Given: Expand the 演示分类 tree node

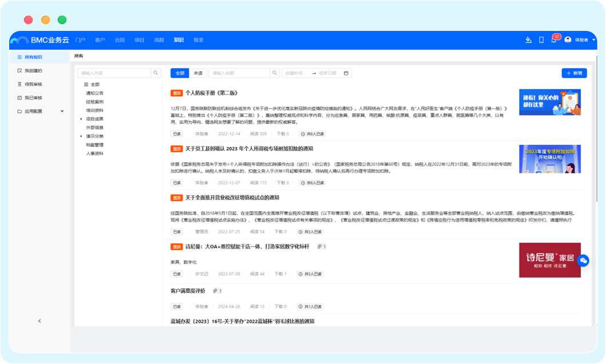Looking at the screenshot, I should [81, 136].
